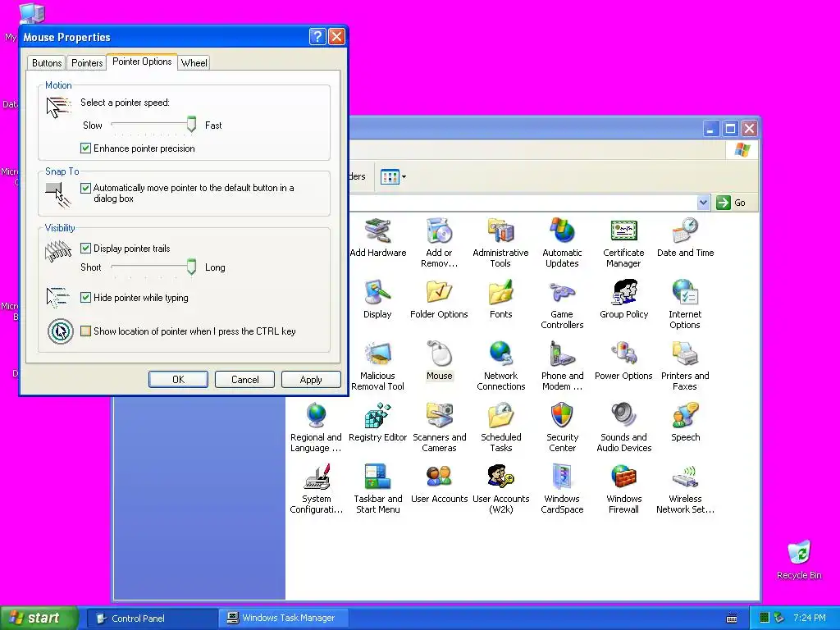The width and height of the screenshot is (840, 630).
Task: Select Recycle Bin on the desktop
Action: pos(799,560)
